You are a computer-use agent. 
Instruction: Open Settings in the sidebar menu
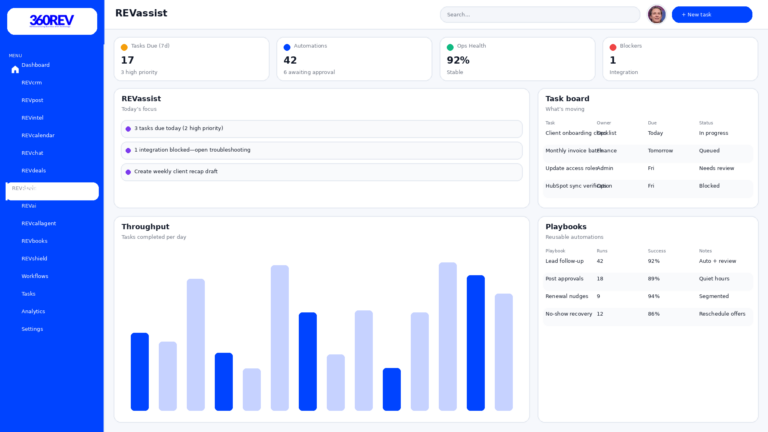(x=32, y=329)
